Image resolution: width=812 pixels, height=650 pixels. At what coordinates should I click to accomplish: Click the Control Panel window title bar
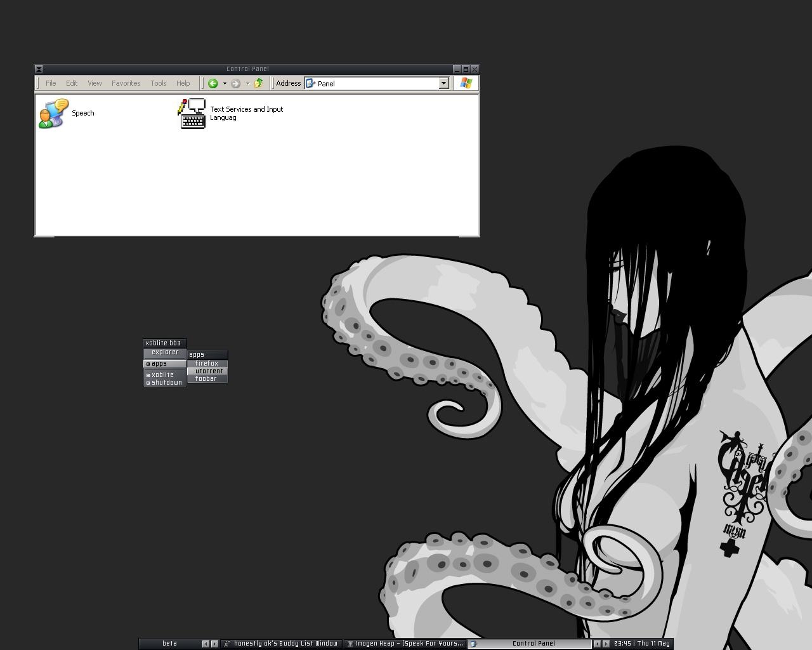[247, 69]
